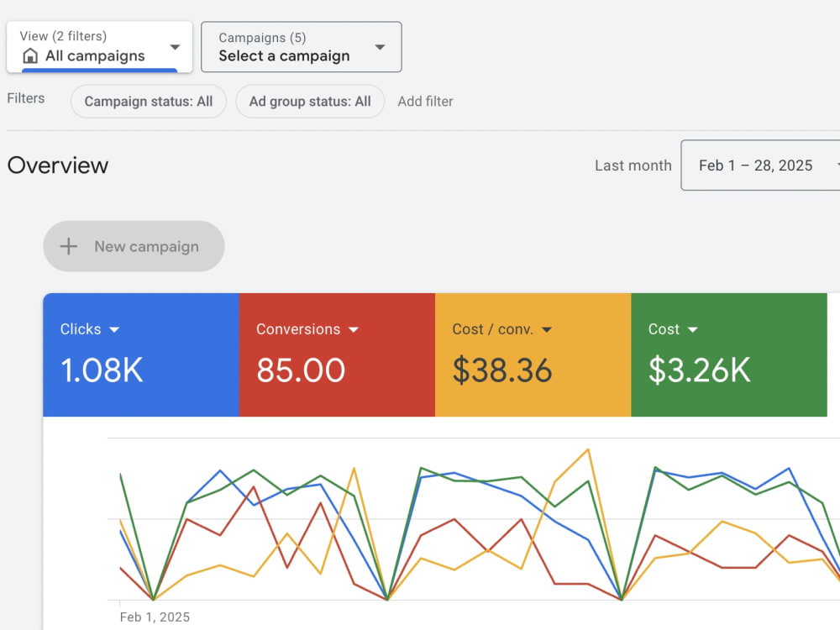
Task: Click the Clicks metric dropdown arrow
Action: (114, 329)
